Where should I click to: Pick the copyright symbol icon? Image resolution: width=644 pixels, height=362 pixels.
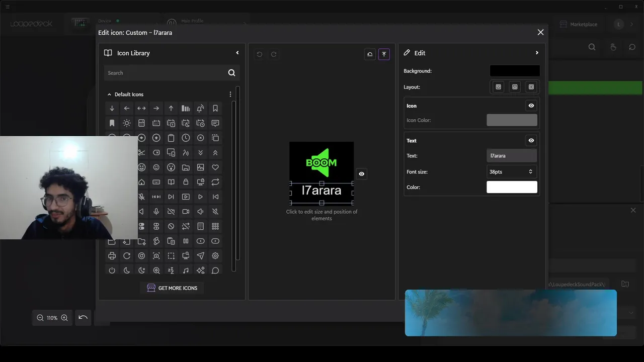coord(141,256)
